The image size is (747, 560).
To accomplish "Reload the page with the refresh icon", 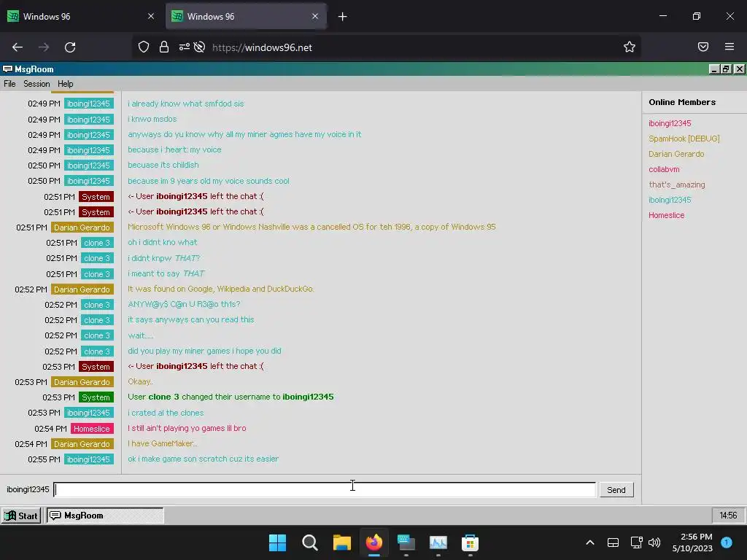I will [70, 47].
